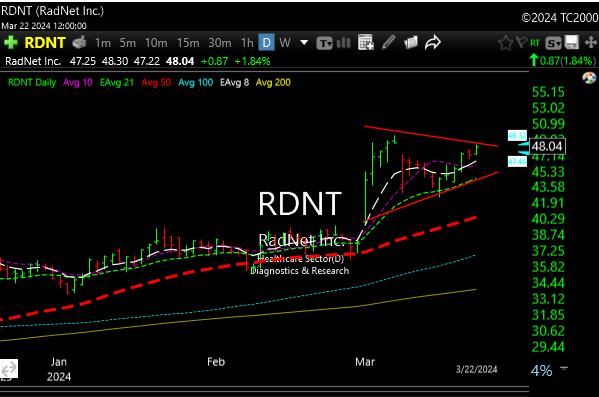Click the green +0.87 change value
The image size is (599, 397).
coord(214,61)
